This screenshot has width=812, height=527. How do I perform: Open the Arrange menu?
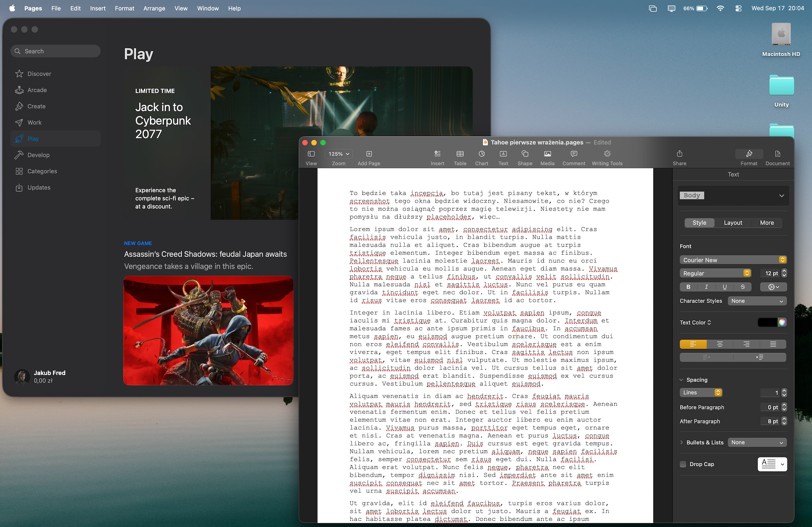coord(154,8)
